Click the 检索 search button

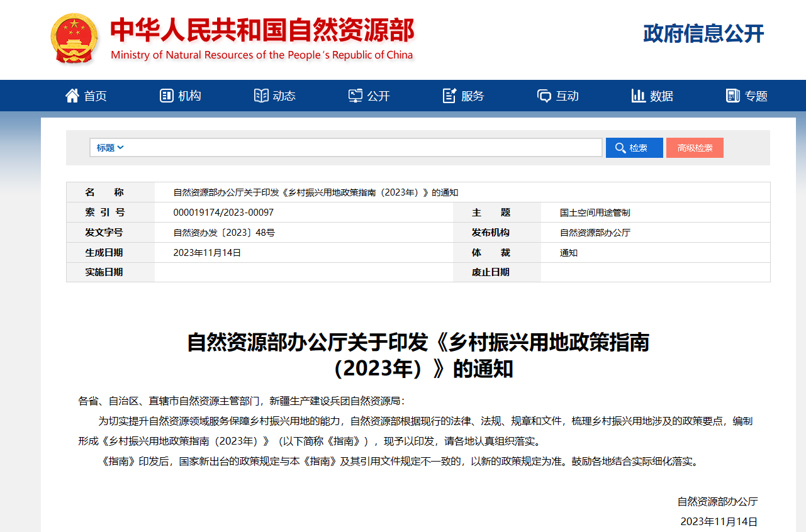[x=634, y=147]
